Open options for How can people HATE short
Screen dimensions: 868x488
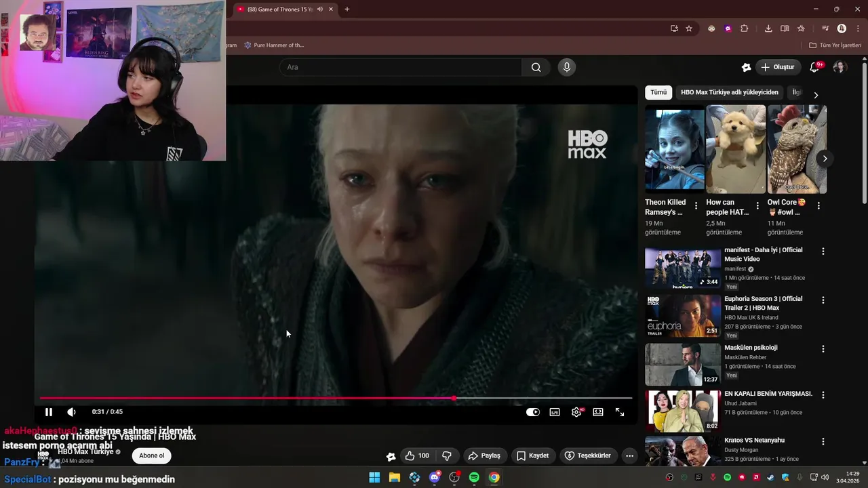757,206
